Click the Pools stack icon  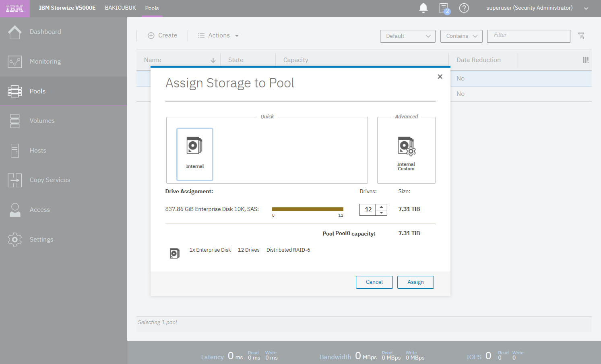pyautogui.click(x=15, y=91)
